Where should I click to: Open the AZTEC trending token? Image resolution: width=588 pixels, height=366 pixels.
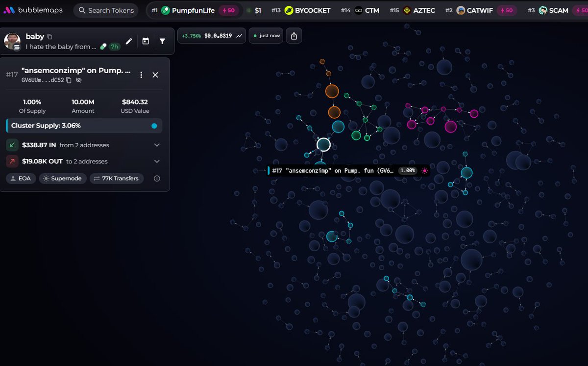pyautogui.click(x=412, y=10)
